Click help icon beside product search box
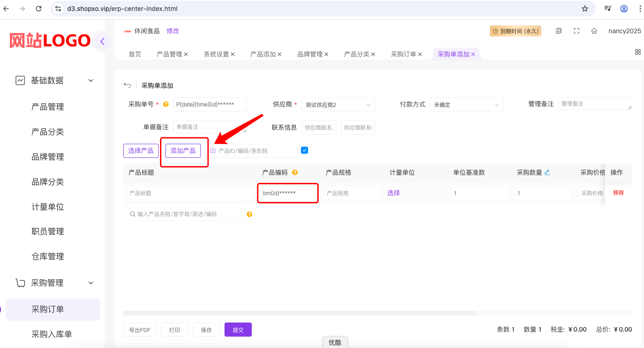 (250, 214)
